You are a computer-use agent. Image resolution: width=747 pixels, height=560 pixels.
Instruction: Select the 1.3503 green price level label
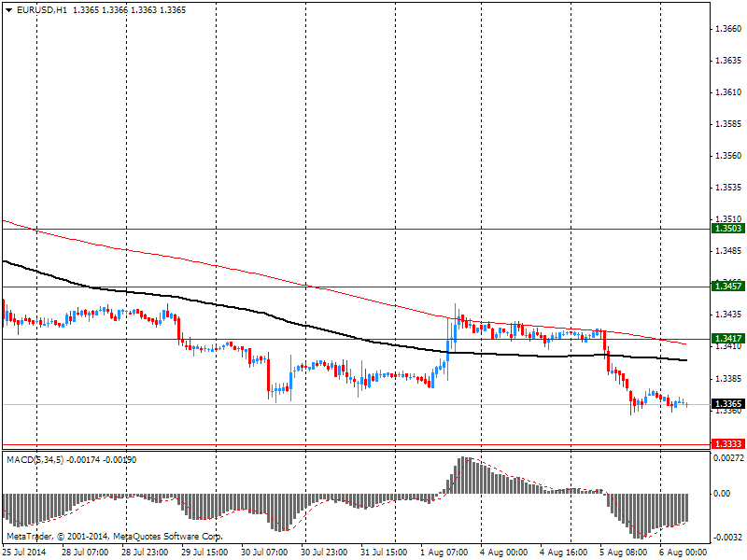click(728, 229)
